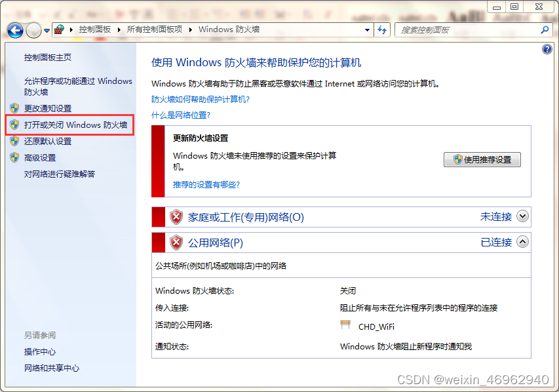The height and width of the screenshot is (392, 559).
Task: Click the CHD_WiFi network bench icon
Action: point(345,324)
